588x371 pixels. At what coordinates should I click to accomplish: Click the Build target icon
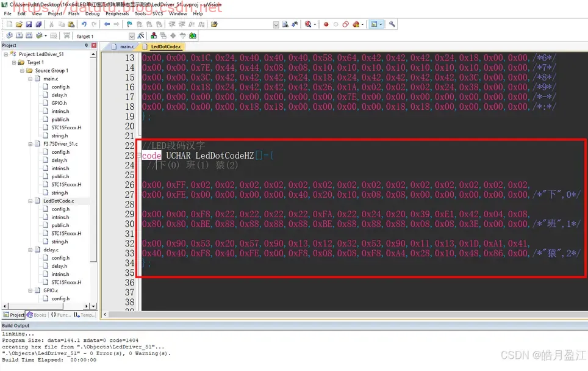(19, 35)
